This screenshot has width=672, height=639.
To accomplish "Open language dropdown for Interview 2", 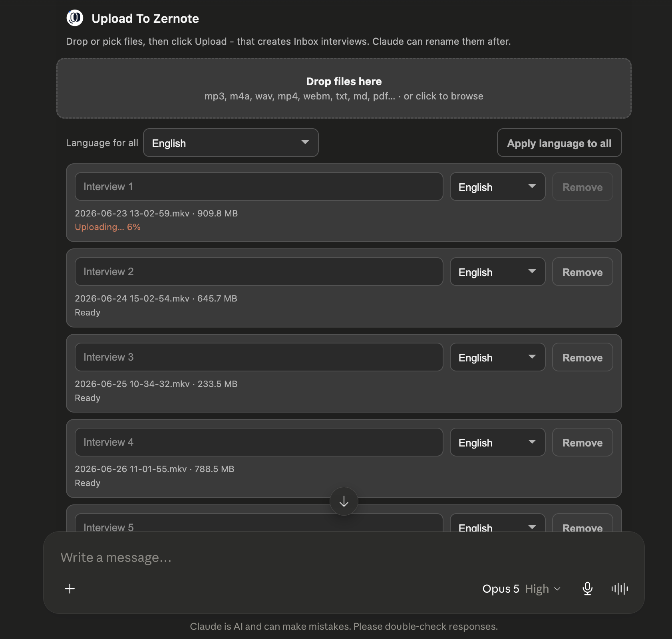I will pyautogui.click(x=497, y=272).
